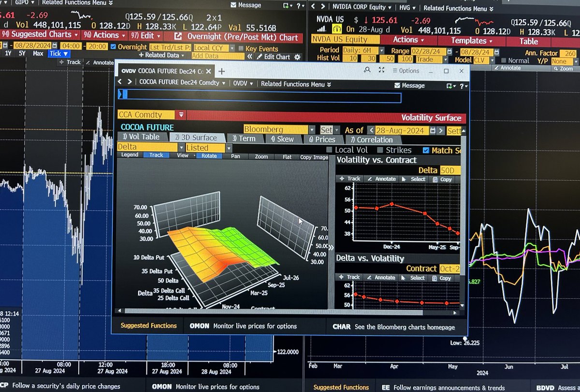Activate the Pan tool on the surface chart
580x392 pixels.
[x=235, y=156]
